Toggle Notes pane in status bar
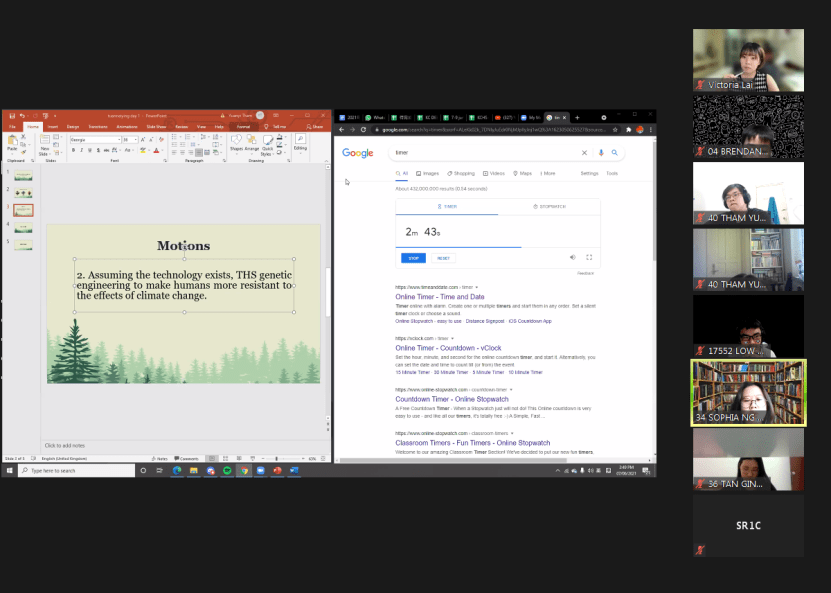The image size is (831, 593). 160,458
